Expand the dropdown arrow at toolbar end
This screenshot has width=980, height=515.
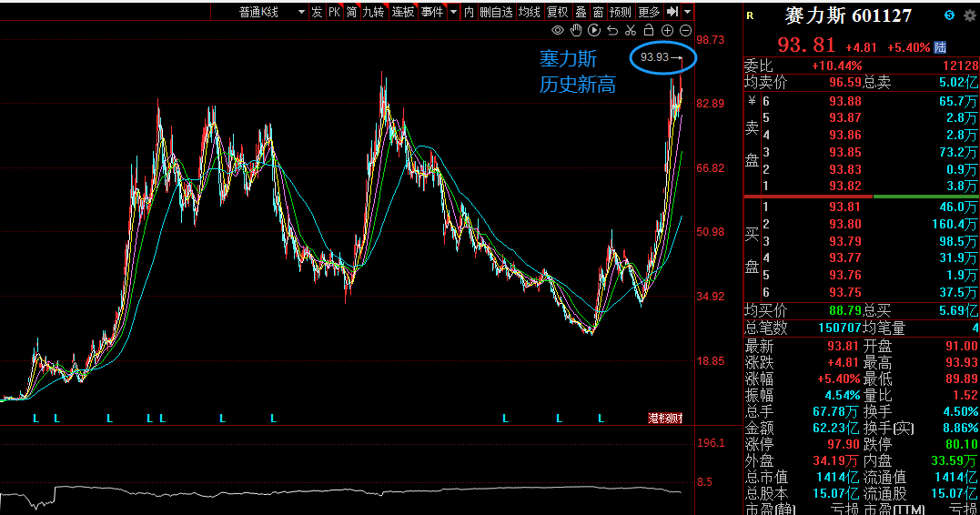688,11
